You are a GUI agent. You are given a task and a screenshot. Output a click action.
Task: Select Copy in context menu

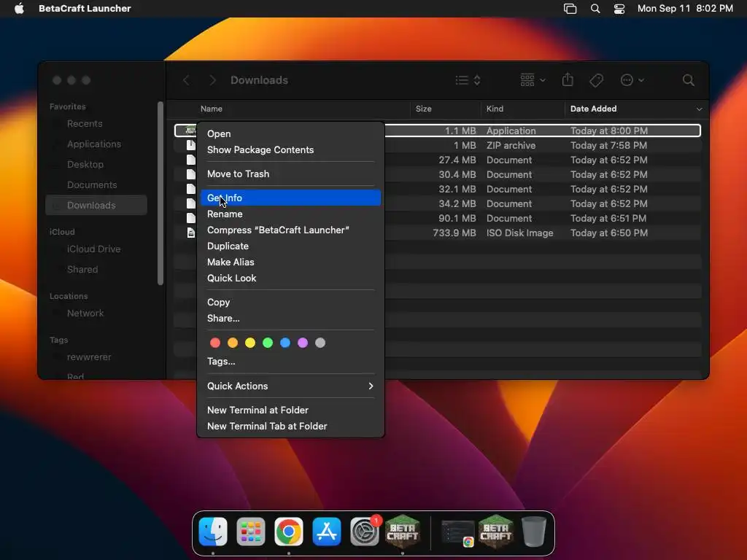coord(290,302)
